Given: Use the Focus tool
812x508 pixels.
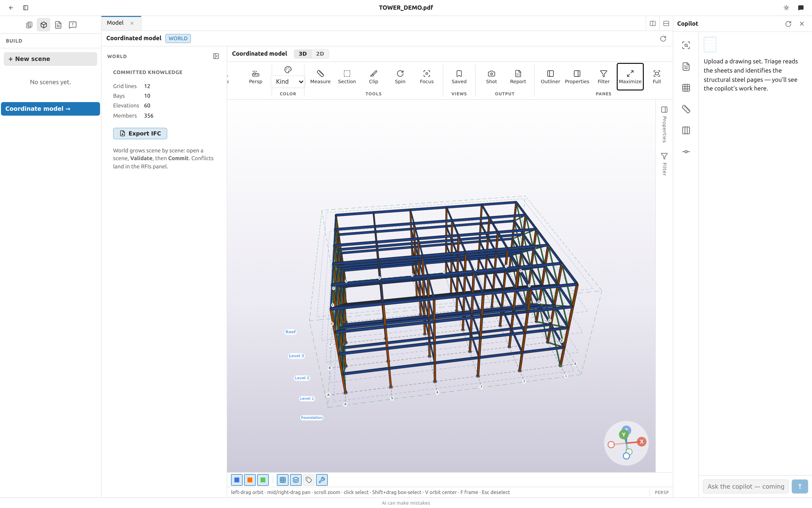Looking at the screenshot, I should [x=427, y=77].
